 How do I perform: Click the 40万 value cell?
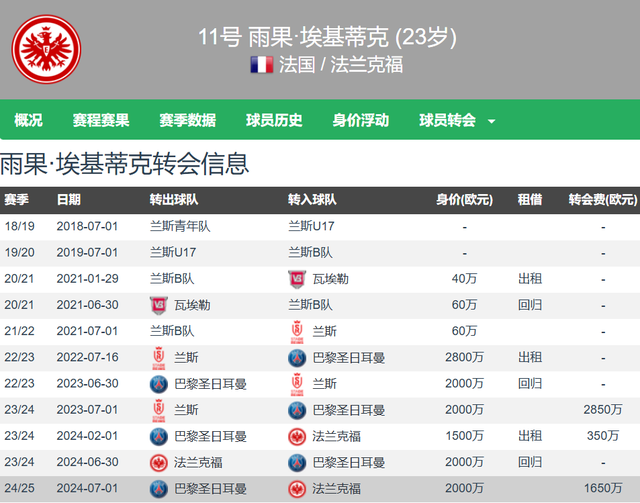click(x=464, y=279)
